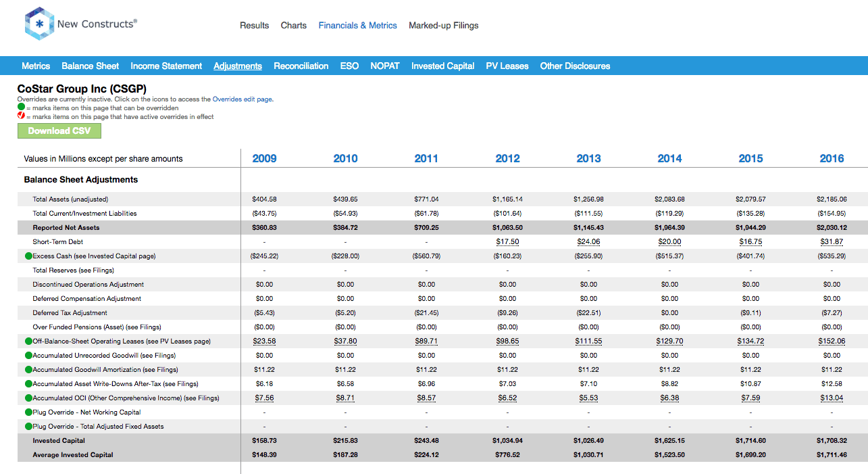Click Short-Term Debt value $17.50 for 2012

(507, 242)
